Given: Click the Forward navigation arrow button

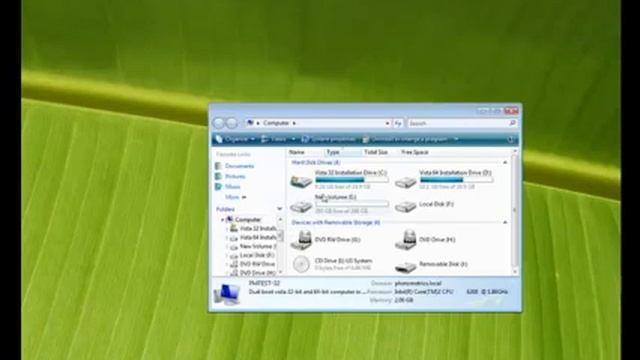Looking at the screenshot, I should [231, 123].
